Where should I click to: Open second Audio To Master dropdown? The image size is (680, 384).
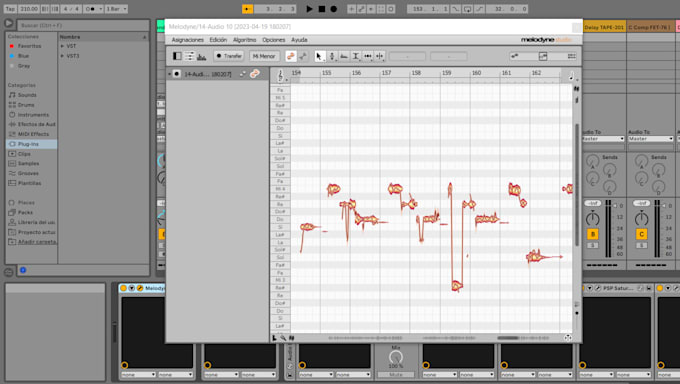(x=651, y=139)
